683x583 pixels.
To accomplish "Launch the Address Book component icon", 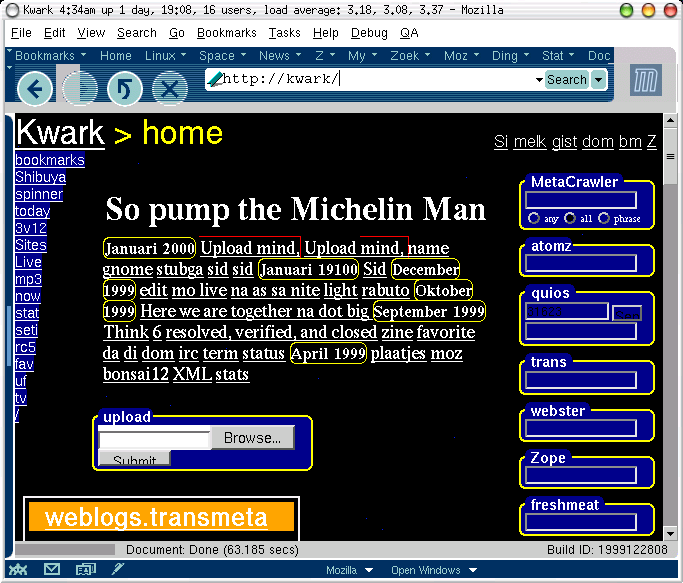I will pyautogui.click(x=85, y=569).
